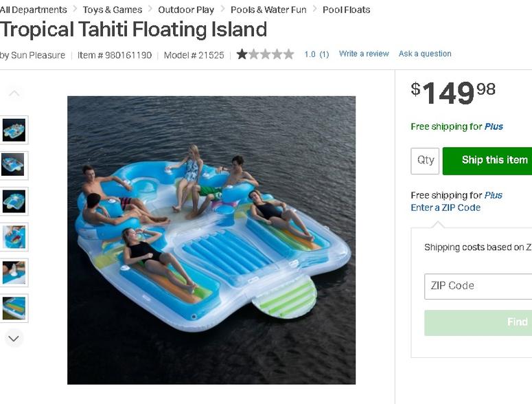Click the Ship this item button
The width and height of the screenshot is (532, 404).
[x=487, y=161]
